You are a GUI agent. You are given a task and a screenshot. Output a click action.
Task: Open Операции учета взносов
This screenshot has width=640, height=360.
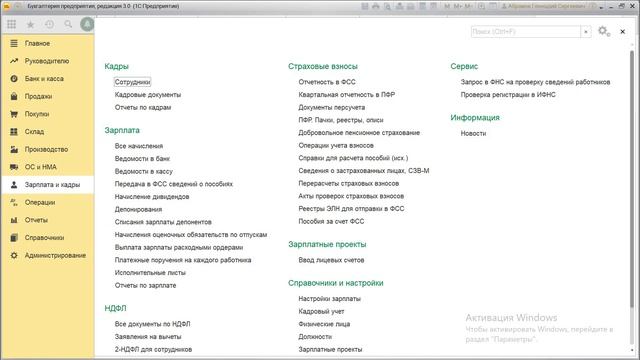(336, 145)
